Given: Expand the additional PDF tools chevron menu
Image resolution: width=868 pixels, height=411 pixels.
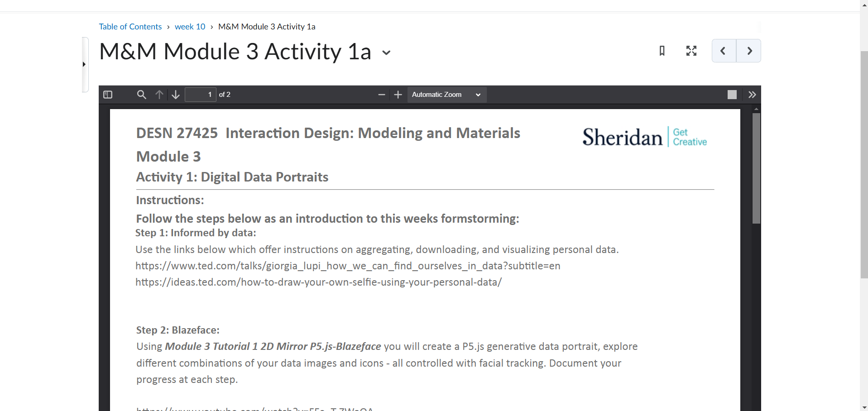Looking at the screenshot, I should coord(753,94).
